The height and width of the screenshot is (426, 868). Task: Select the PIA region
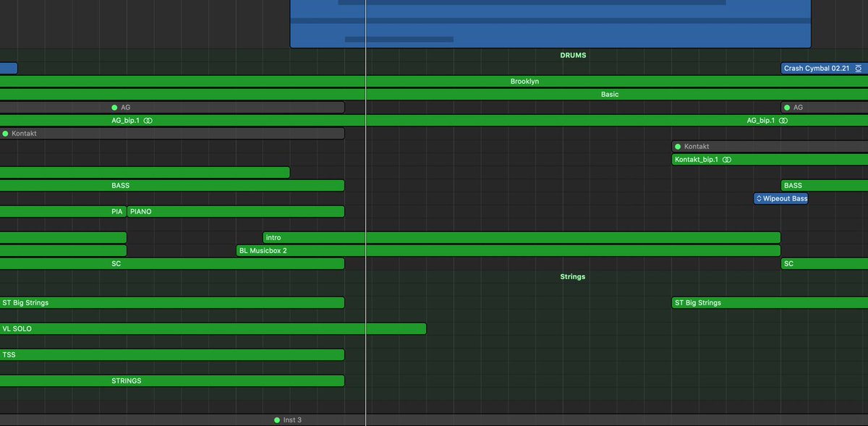coord(63,212)
